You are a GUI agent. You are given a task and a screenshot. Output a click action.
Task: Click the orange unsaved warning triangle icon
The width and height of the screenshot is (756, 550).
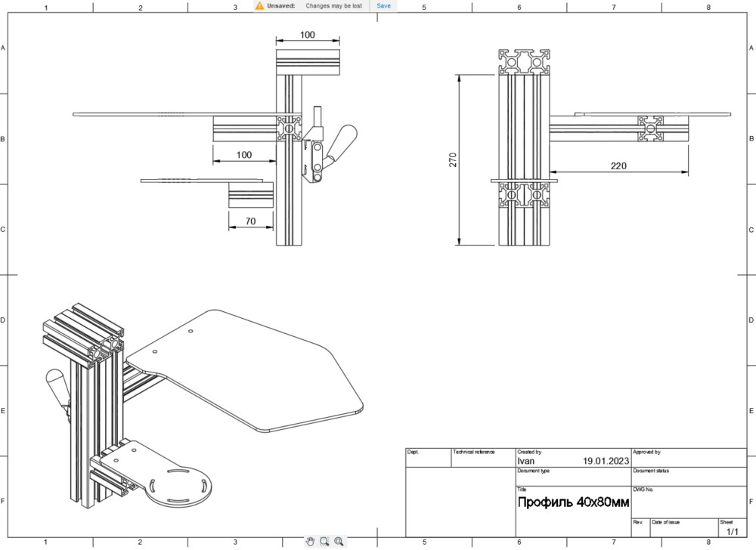[259, 6]
